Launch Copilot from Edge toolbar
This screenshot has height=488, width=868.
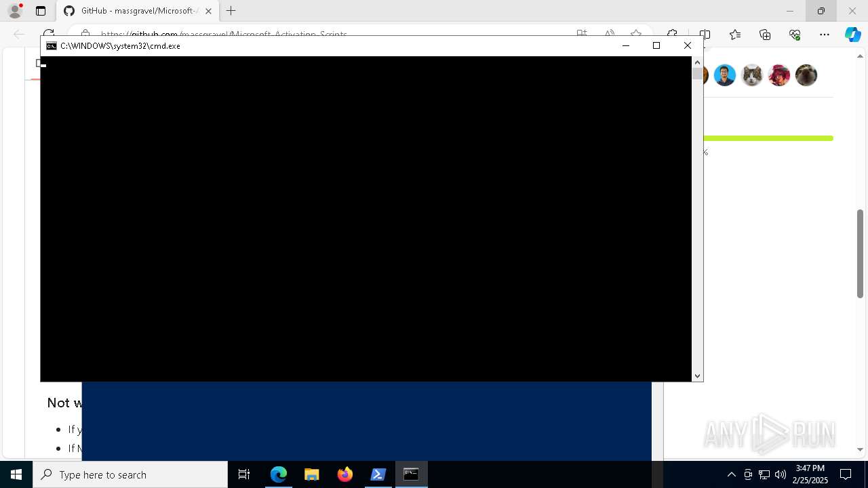852,35
